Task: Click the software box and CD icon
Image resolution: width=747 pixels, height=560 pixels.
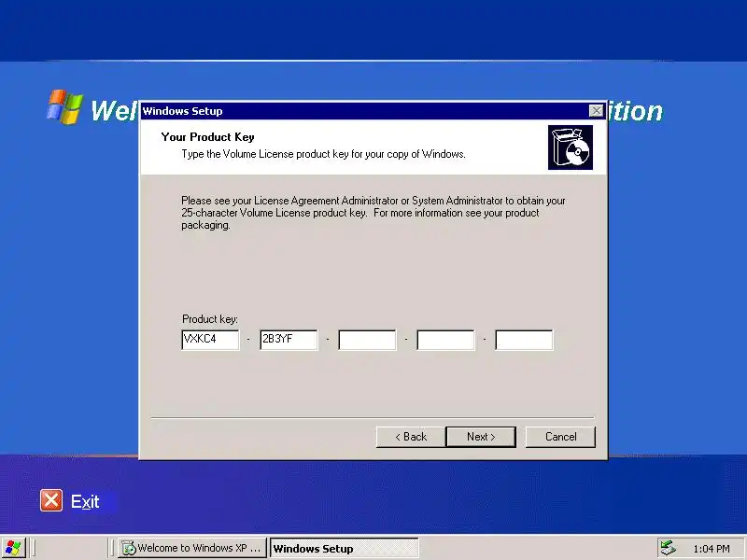Action: point(571,147)
